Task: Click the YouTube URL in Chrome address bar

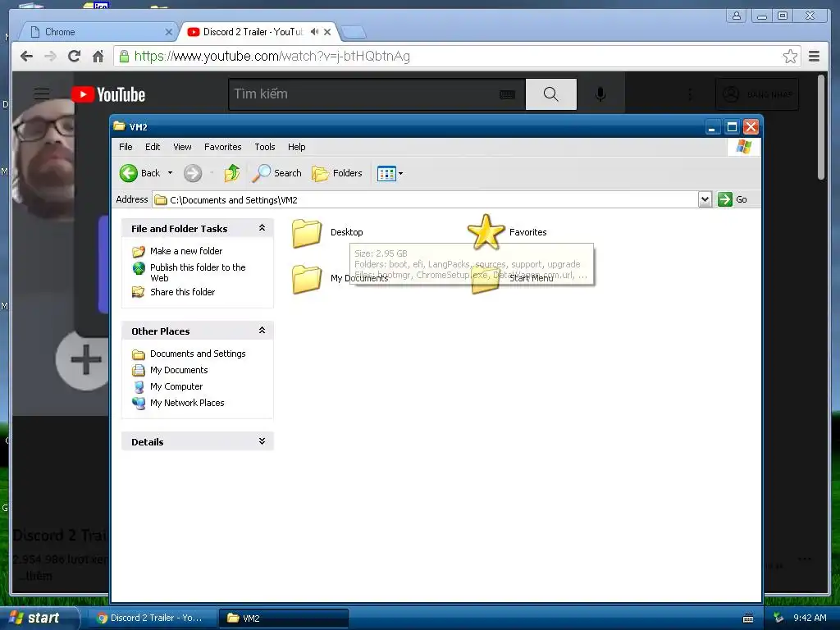Action: [x=272, y=57]
